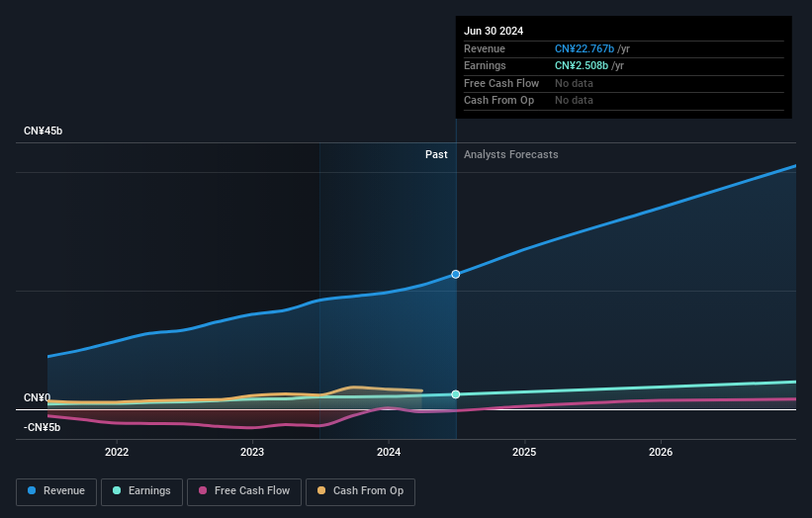Click the teal Earnings legend dot
The width and height of the screenshot is (812, 518).
117,490
